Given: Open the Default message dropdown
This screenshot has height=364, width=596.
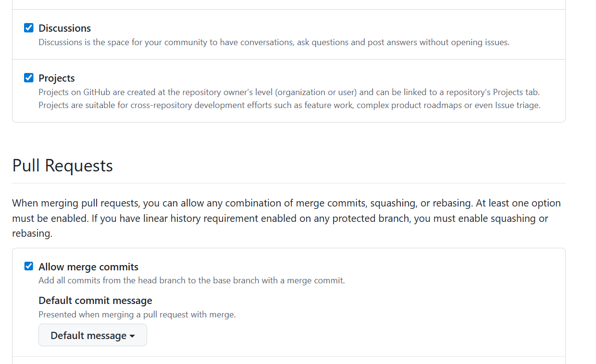Looking at the screenshot, I should click(x=92, y=335).
